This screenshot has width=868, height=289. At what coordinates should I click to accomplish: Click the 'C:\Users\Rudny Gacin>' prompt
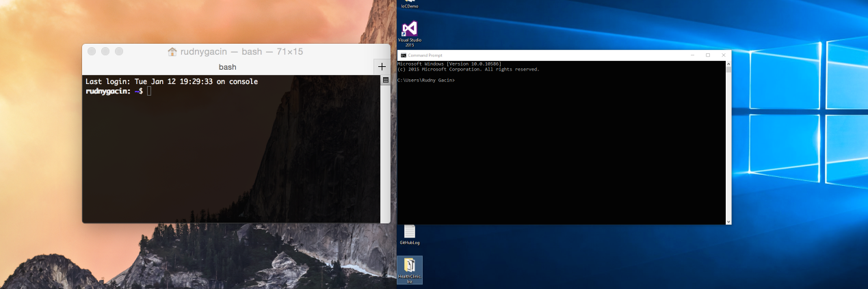click(425, 81)
